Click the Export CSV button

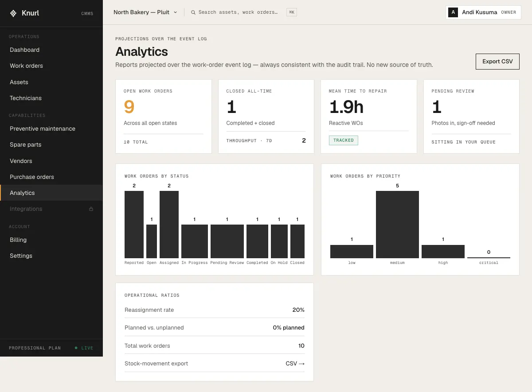click(497, 62)
